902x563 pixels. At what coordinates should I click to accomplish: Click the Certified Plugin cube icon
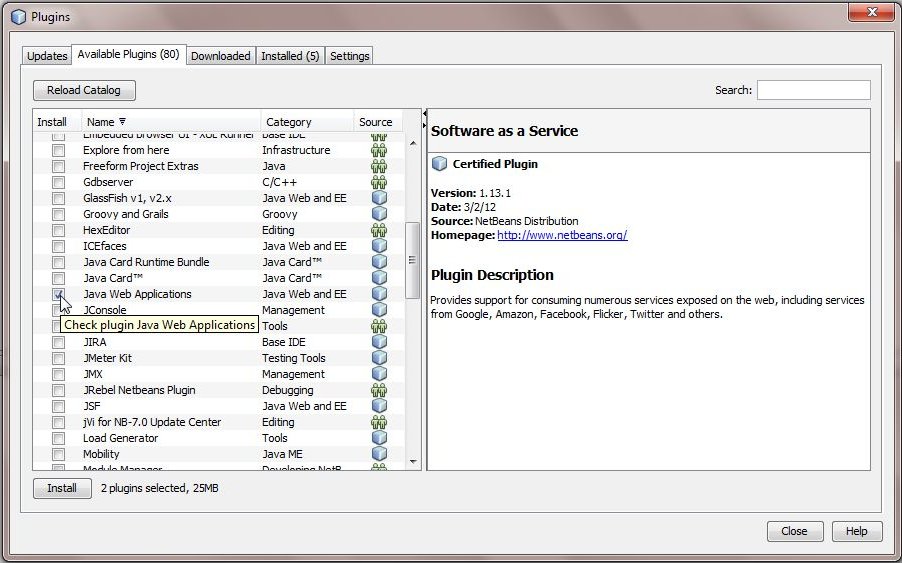pos(439,164)
